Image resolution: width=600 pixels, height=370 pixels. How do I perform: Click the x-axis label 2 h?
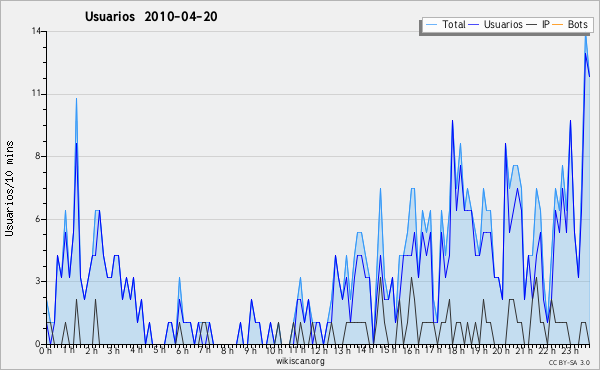coord(91,350)
